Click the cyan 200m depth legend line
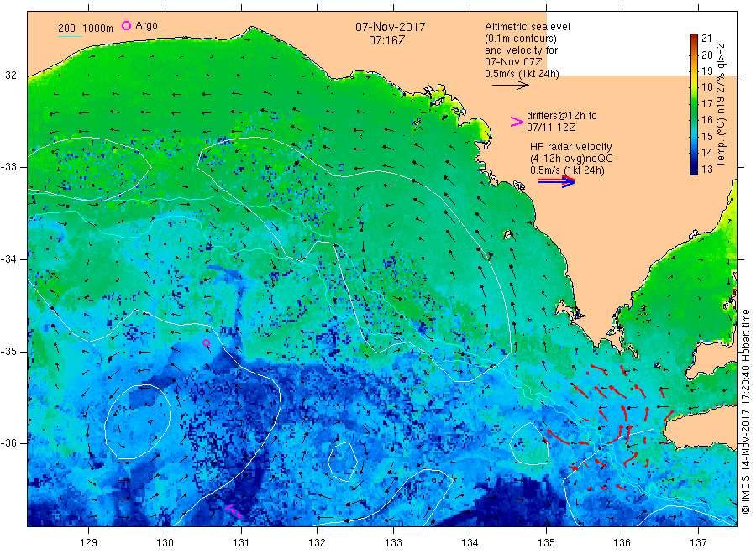The width and height of the screenshot is (756, 554). click(70, 36)
